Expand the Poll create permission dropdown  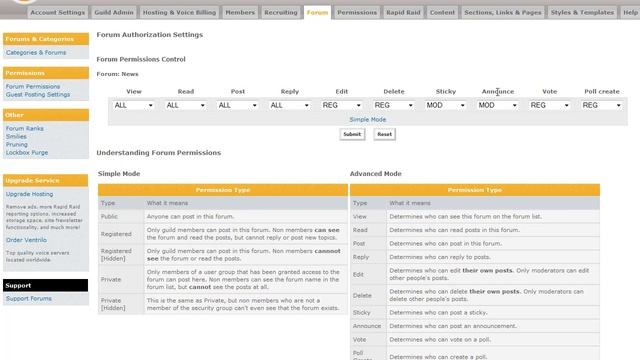[x=602, y=105]
